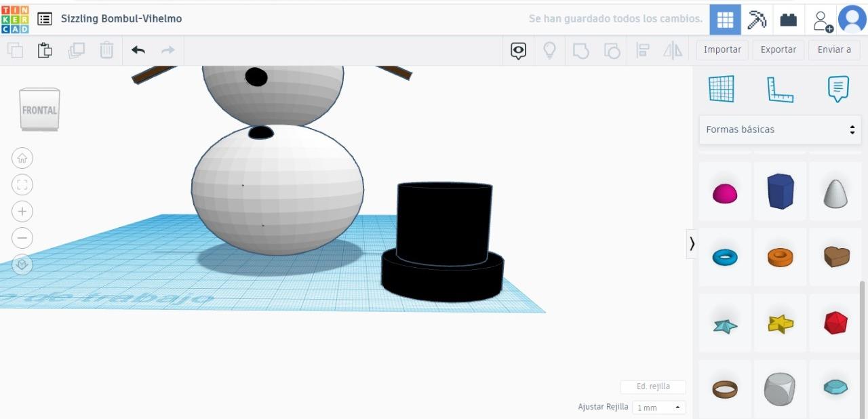
Task: Pick the orange tube shape
Action: (781, 257)
